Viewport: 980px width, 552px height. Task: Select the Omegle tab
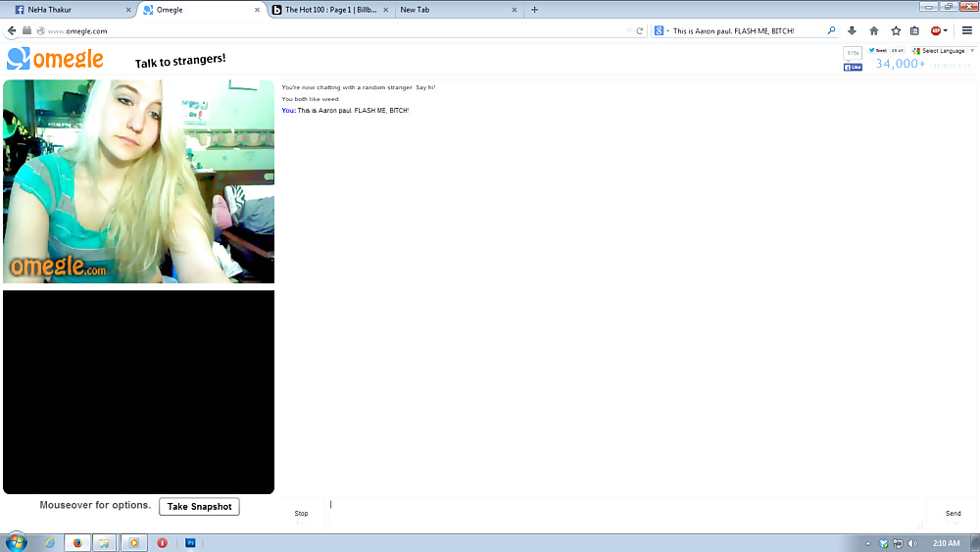201,10
